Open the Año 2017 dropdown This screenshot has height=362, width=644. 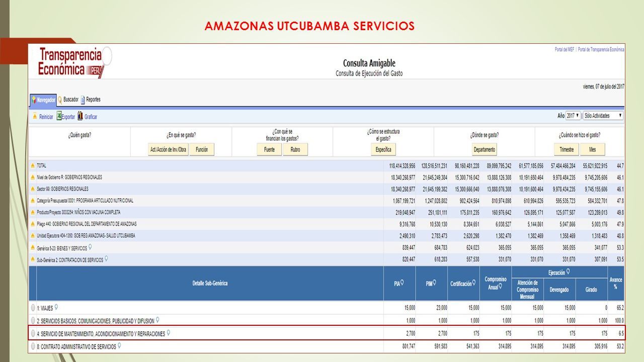click(x=573, y=116)
